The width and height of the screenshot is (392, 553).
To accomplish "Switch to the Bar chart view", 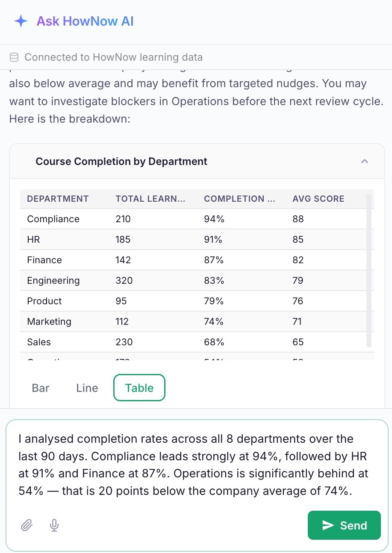I will [x=41, y=388].
